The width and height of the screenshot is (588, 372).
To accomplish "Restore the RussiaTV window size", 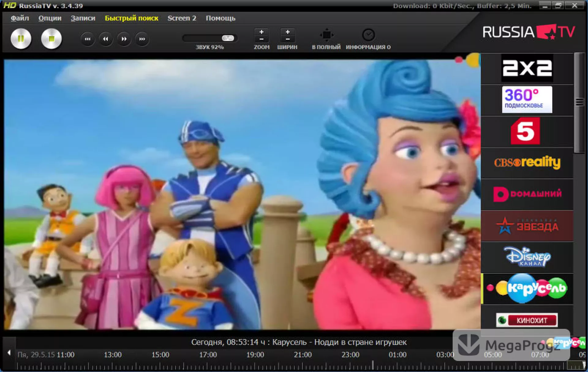I will (558, 6).
